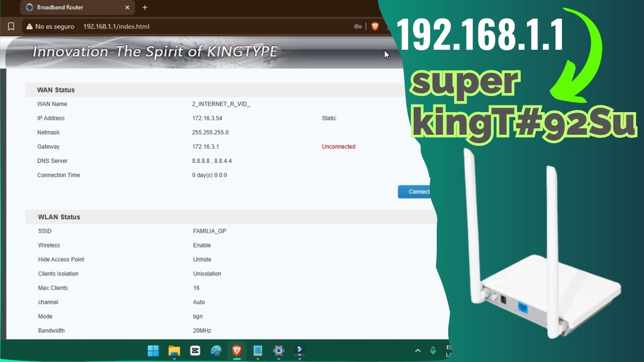Click the gateway value 172.16.3.1

point(205,147)
